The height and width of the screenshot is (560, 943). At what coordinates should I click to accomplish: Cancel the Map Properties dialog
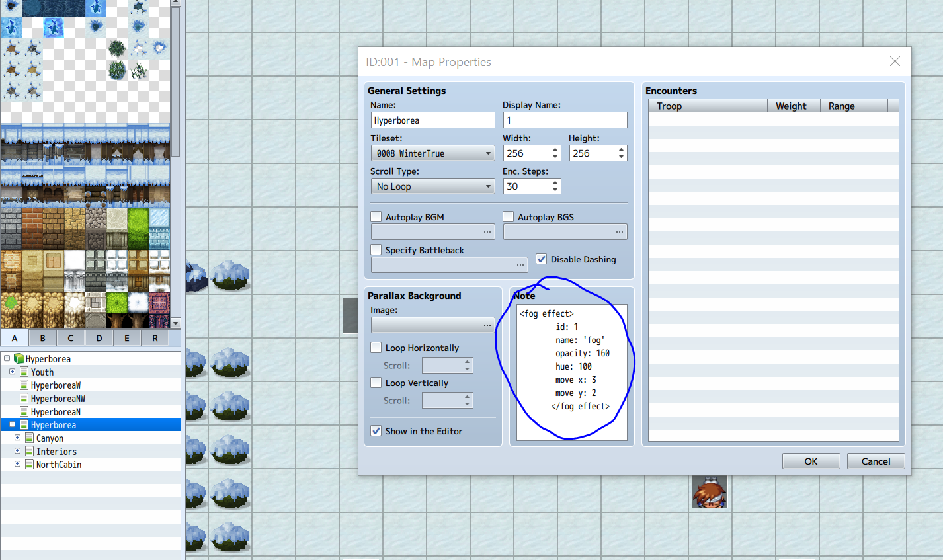coord(876,461)
